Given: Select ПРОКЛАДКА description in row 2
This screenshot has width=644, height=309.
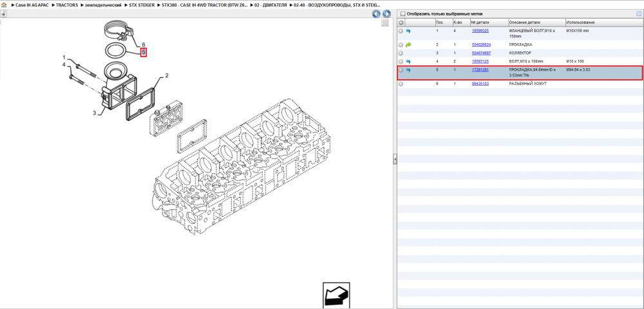Looking at the screenshot, I should [x=520, y=44].
